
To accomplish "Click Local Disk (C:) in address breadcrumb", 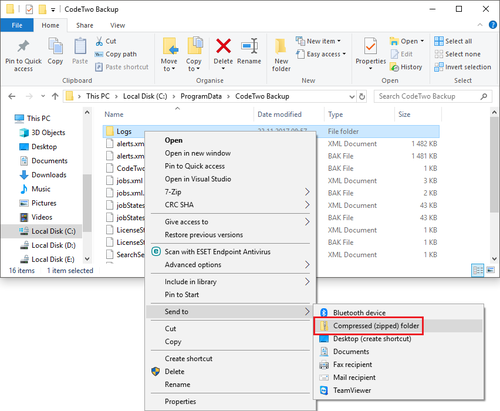I will 145,96.
